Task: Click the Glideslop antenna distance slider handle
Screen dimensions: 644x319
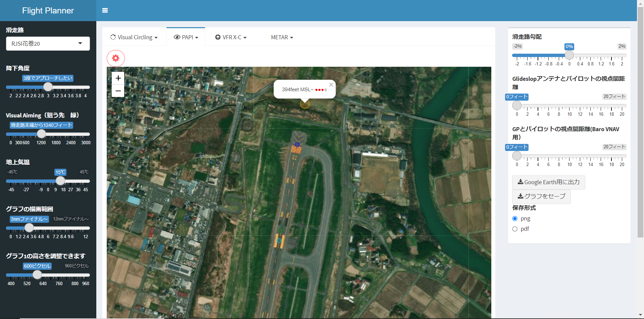Action: pyautogui.click(x=517, y=105)
